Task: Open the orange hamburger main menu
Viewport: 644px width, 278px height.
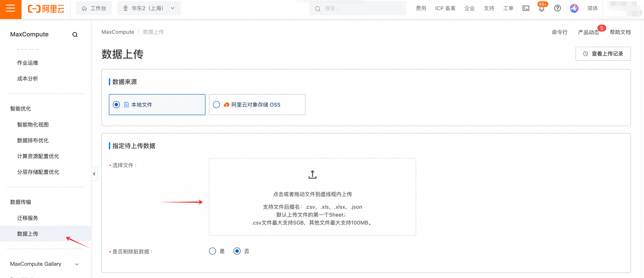Action: point(11,9)
